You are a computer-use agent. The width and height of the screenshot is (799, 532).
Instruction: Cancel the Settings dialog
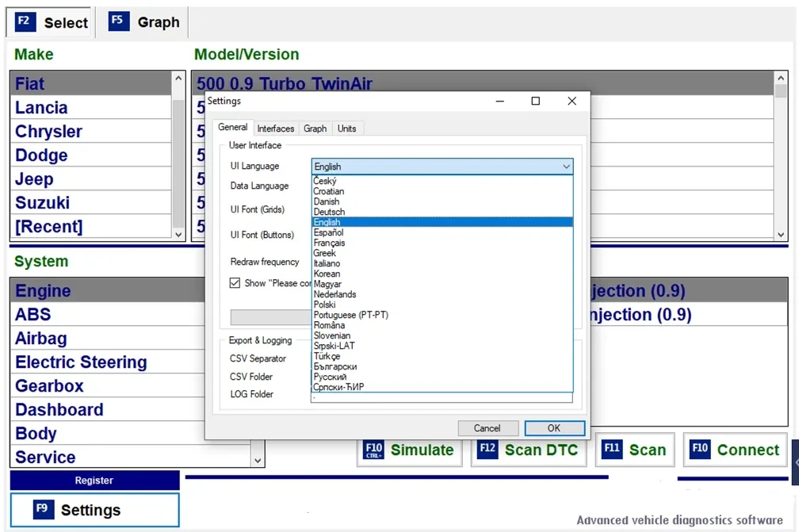[487, 428]
